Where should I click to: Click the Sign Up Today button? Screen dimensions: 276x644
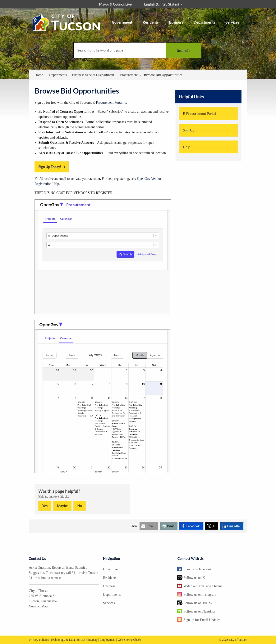pyautogui.click(x=52, y=167)
